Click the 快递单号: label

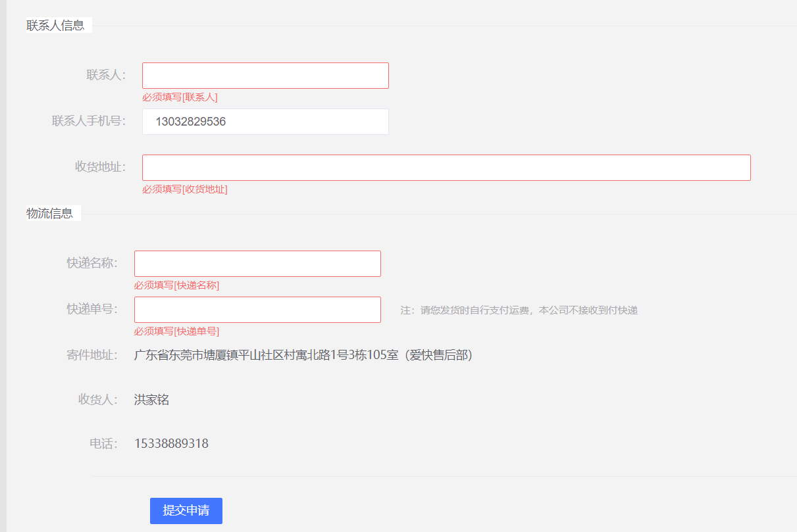click(92, 309)
